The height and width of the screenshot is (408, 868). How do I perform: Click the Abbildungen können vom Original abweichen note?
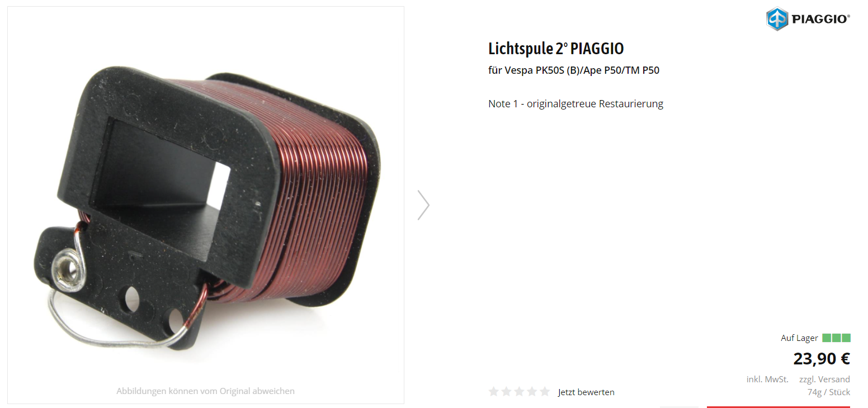205,391
